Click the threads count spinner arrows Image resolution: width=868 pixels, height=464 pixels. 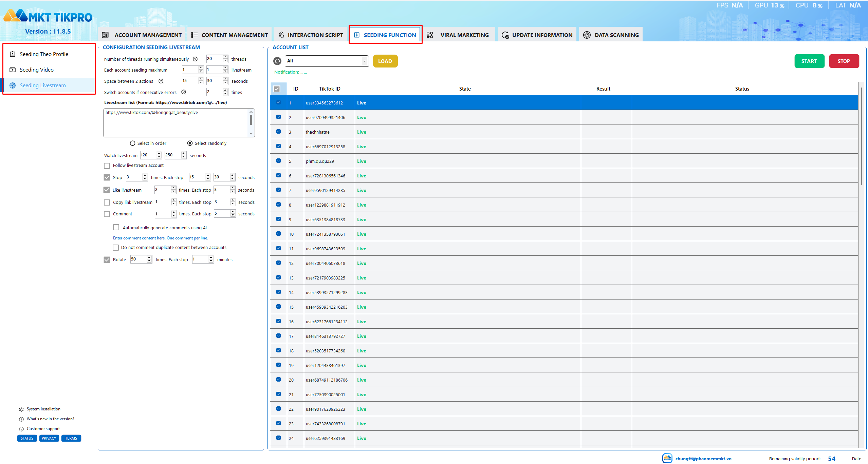pyautogui.click(x=225, y=59)
